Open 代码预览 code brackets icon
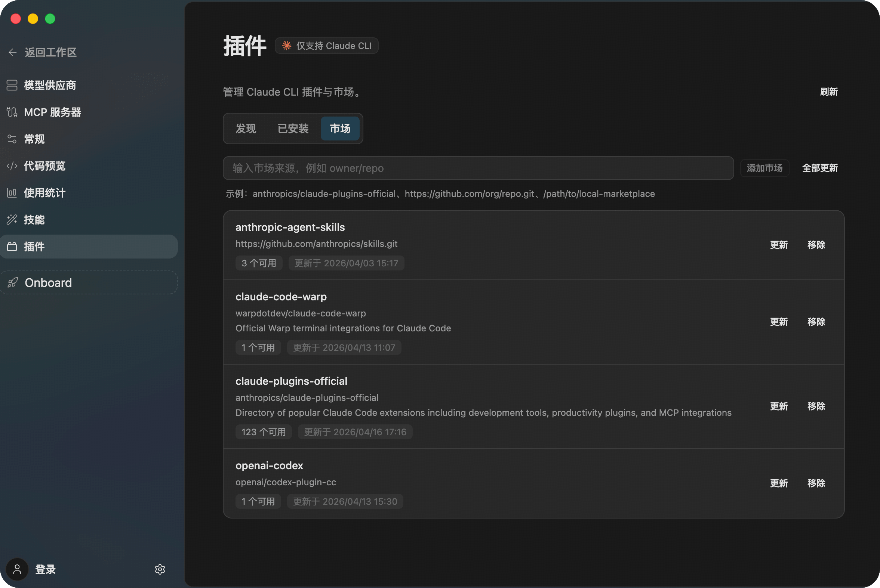Viewport: 880px width, 588px height. [12, 166]
